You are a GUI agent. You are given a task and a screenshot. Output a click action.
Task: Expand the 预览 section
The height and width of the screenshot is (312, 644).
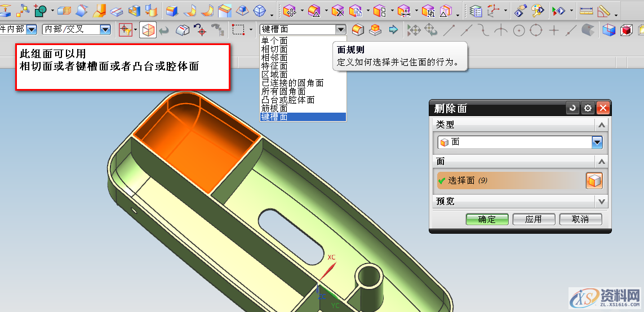click(x=601, y=202)
